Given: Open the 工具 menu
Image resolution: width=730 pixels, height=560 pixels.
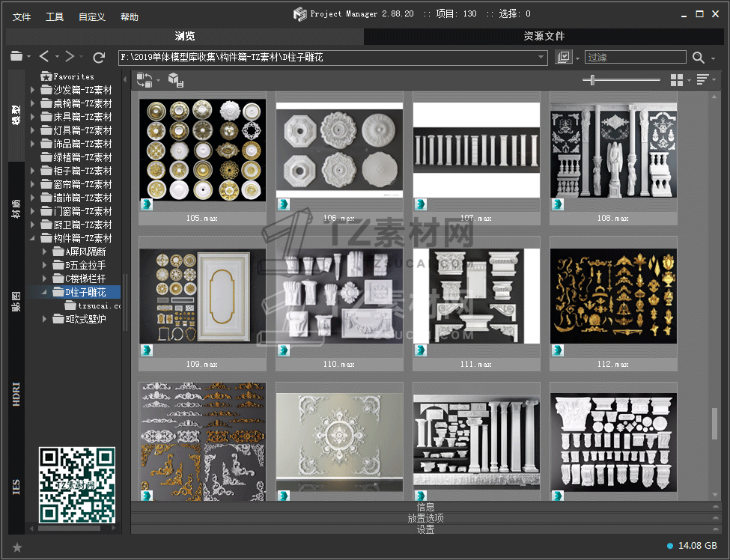Looking at the screenshot, I should (55, 16).
